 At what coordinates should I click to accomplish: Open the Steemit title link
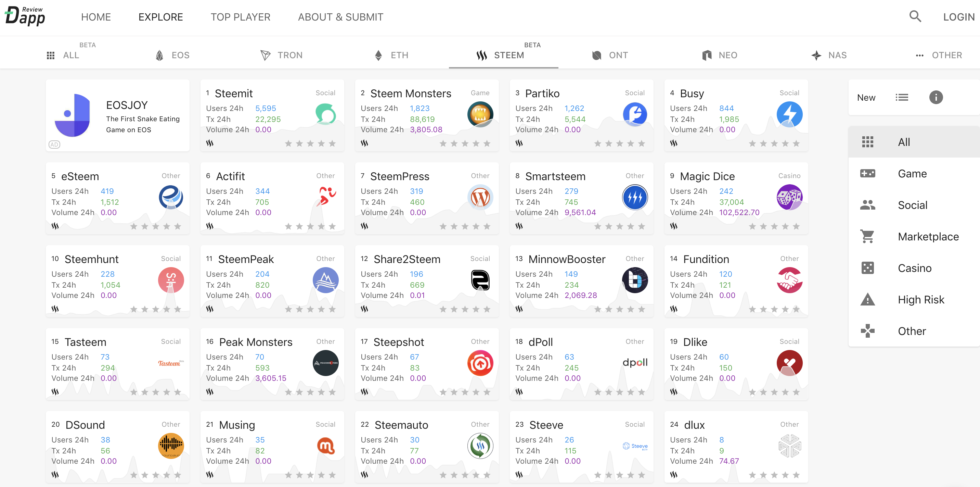(x=234, y=93)
